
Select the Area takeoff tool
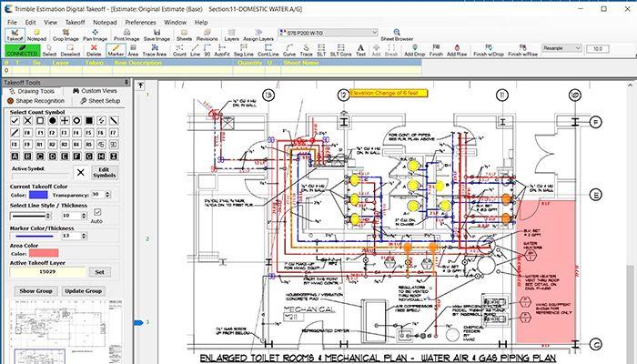[x=134, y=50]
